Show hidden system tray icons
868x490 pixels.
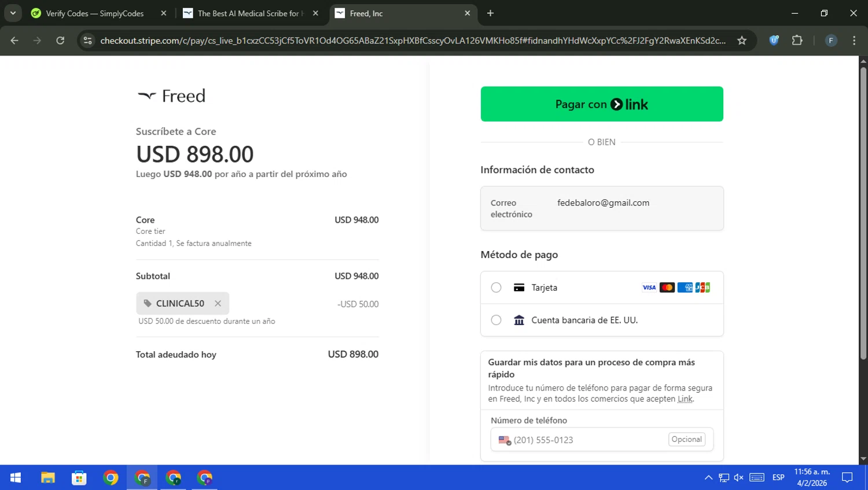(708, 478)
